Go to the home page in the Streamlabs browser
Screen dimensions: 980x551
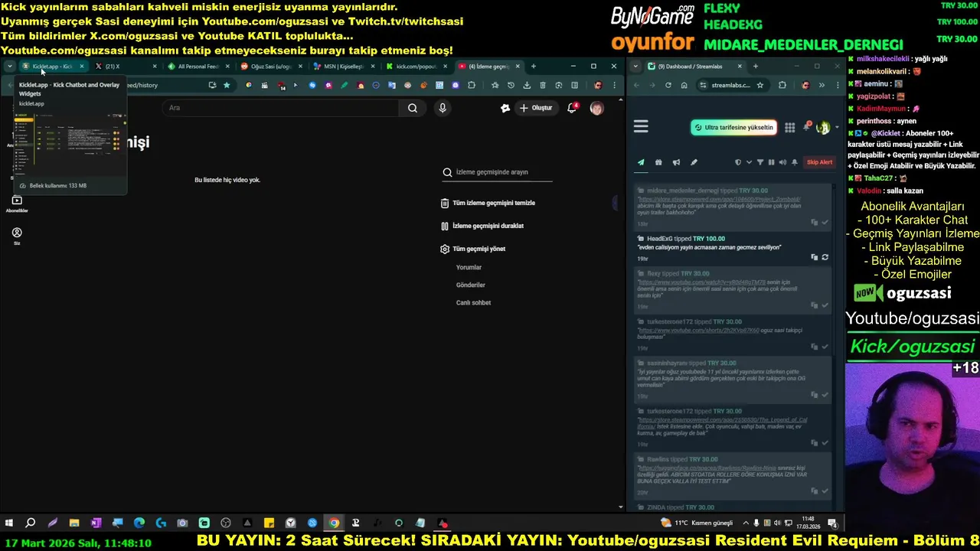coord(684,85)
